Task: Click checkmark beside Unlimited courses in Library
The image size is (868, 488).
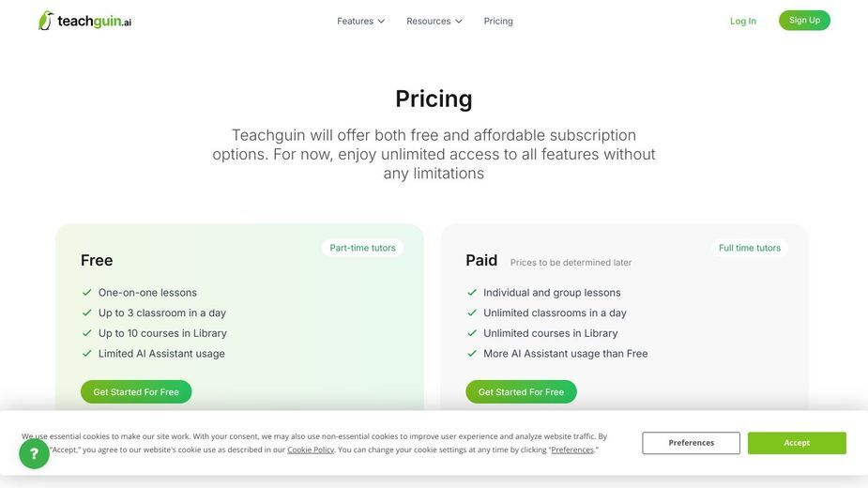Action: pos(472,333)
